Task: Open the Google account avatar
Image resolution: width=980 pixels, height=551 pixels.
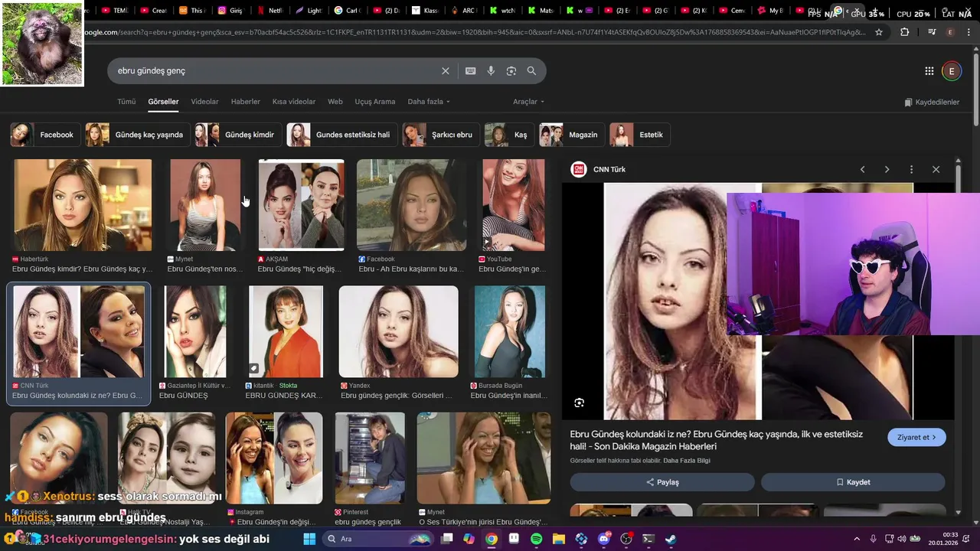Action: pyautogui.click(x=952, y=71)
